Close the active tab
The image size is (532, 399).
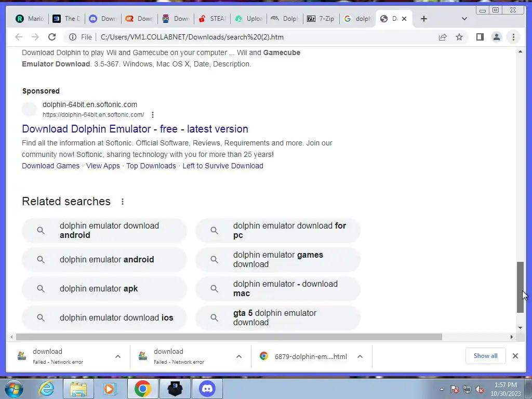pyautogui.click(x=404, y=19)
